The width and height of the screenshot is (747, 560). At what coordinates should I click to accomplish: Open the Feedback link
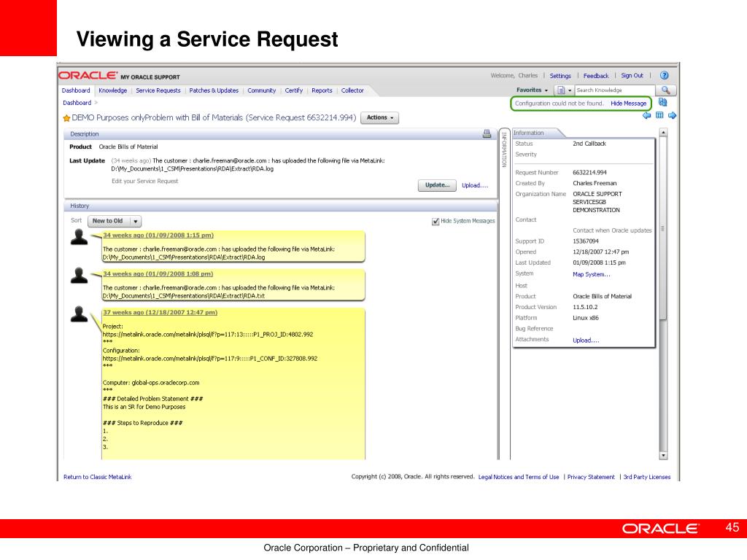[596, 76]
